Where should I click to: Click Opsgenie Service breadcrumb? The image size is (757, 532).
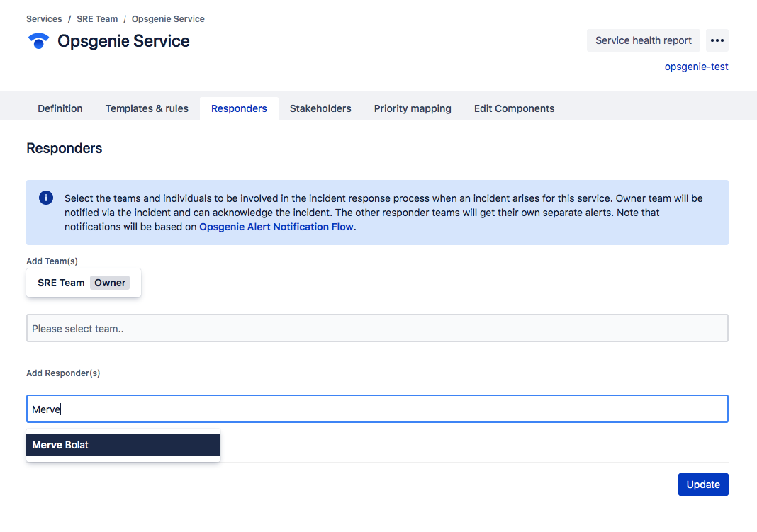tap(168, 19)
